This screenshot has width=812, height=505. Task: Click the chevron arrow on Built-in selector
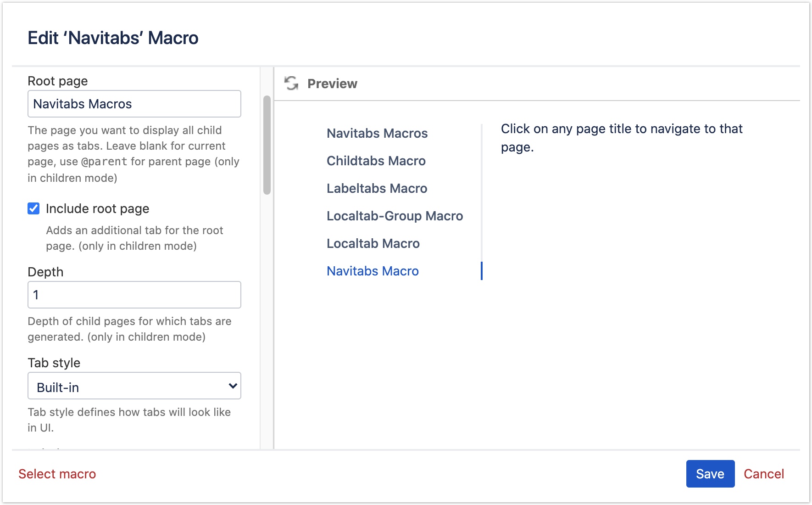pyautogui.click(x=233, y=386)
